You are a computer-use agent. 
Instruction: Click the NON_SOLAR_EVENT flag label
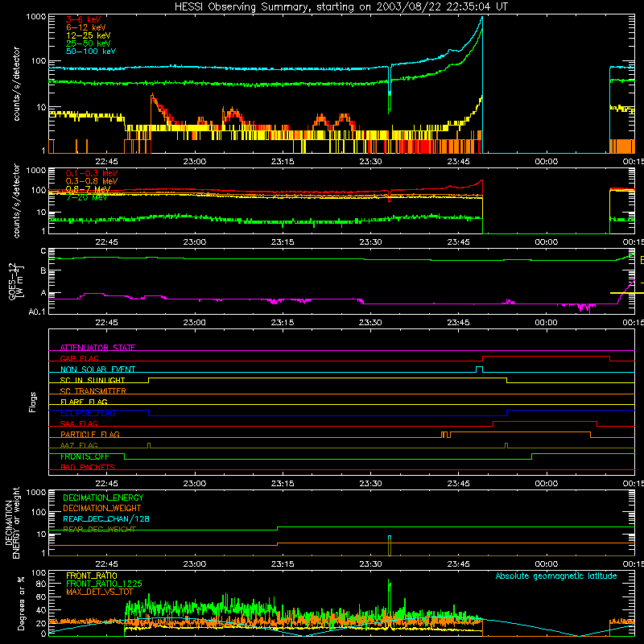pyautogui.click(x=97, y=369)
